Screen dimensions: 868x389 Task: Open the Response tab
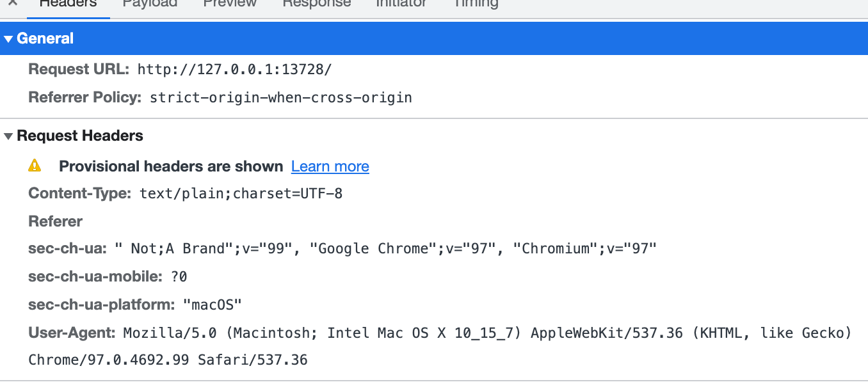pos(316,4)
